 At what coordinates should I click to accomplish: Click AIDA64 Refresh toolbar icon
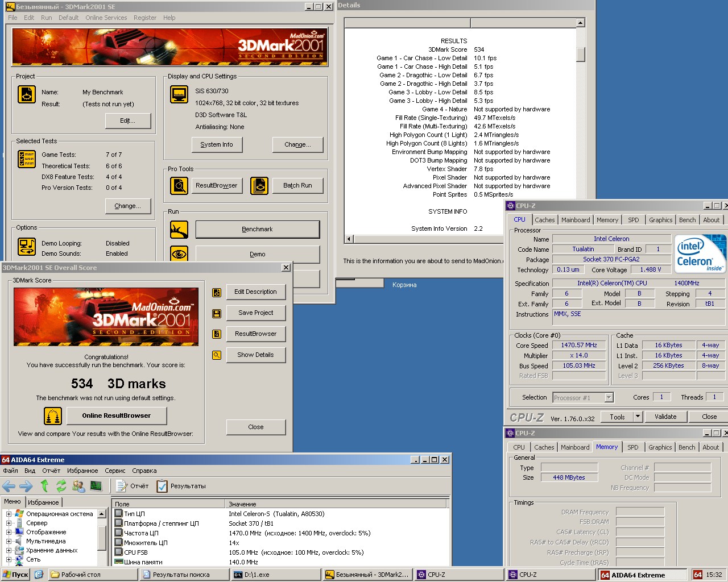61,486
